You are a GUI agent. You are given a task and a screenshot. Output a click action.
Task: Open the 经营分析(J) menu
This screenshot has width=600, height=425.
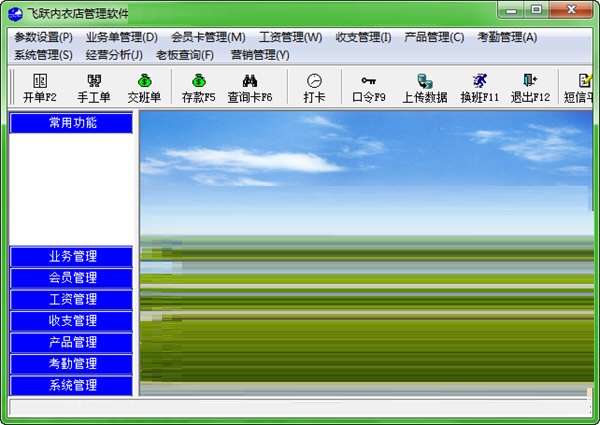[114, 55]
